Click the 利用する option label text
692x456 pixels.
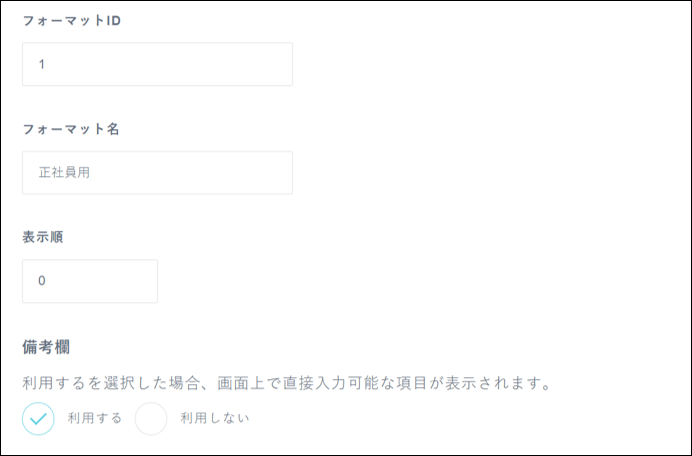click(95, 419)
